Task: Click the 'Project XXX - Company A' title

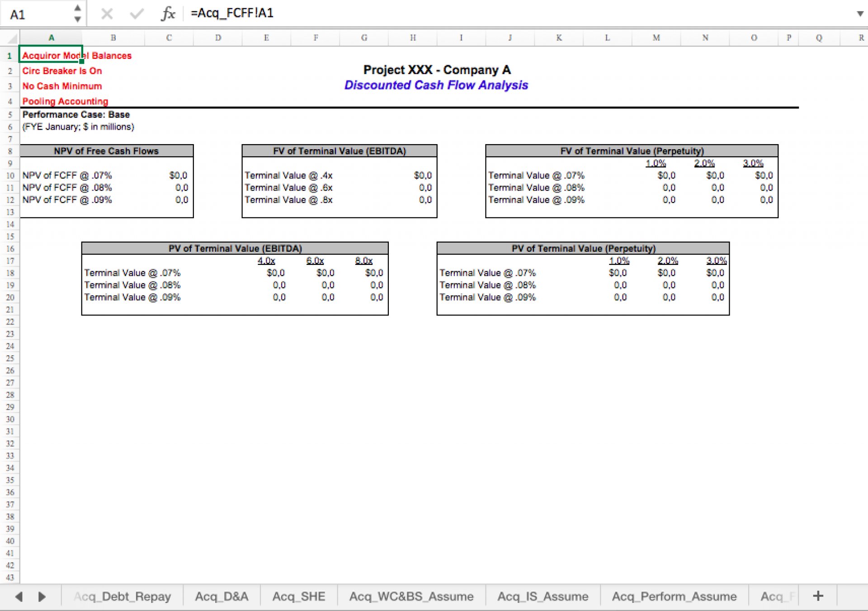Action: point(437,70)
